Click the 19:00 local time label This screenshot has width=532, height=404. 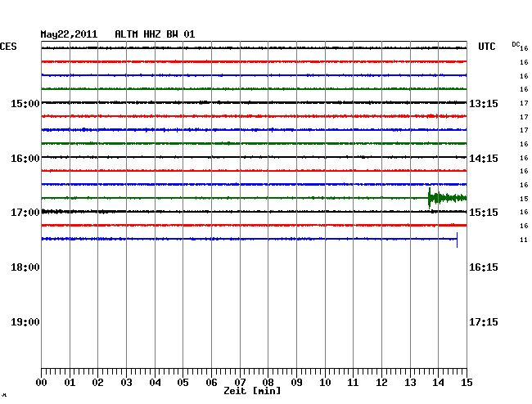pos(25,322)
